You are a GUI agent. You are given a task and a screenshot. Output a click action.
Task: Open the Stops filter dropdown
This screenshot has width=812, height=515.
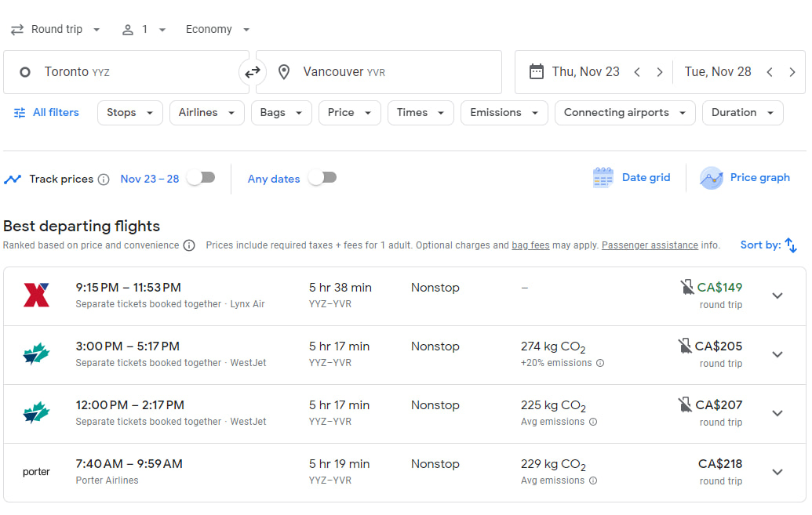[129, 112]
